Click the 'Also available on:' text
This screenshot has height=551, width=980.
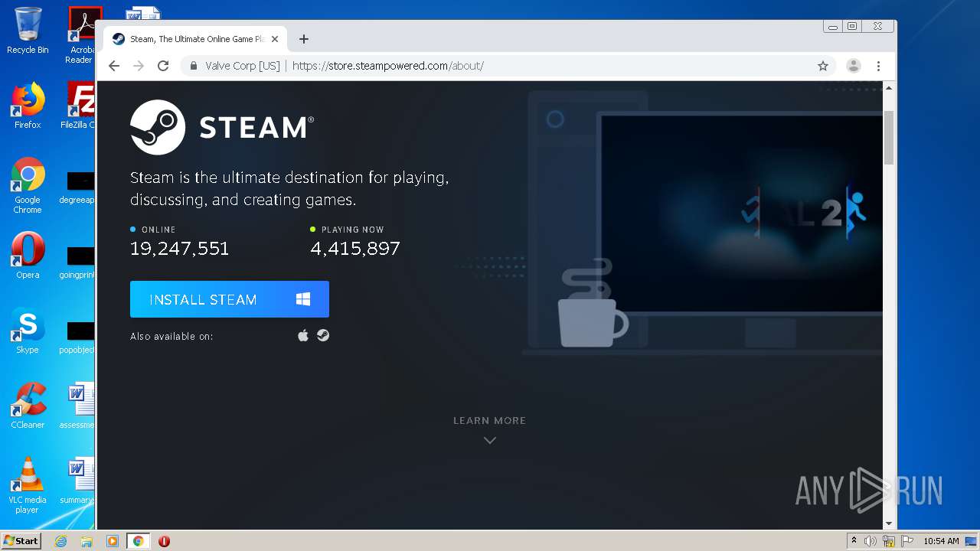[171, 337]
